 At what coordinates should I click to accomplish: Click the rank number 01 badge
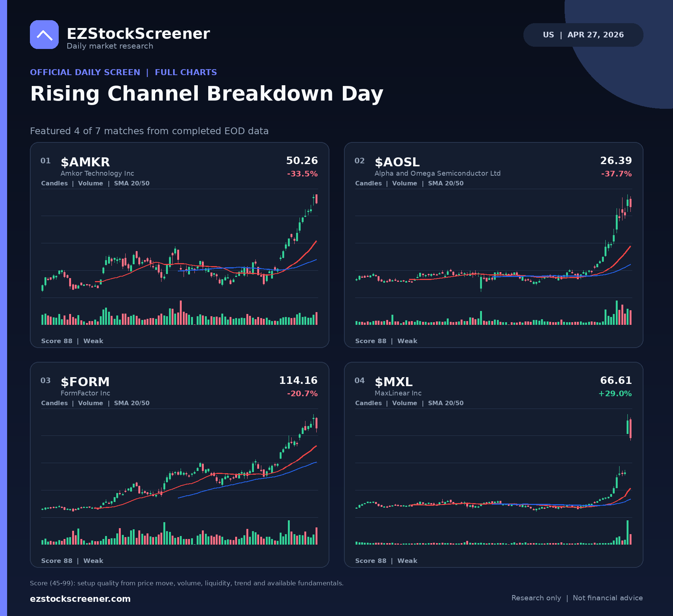click(46, 161)
